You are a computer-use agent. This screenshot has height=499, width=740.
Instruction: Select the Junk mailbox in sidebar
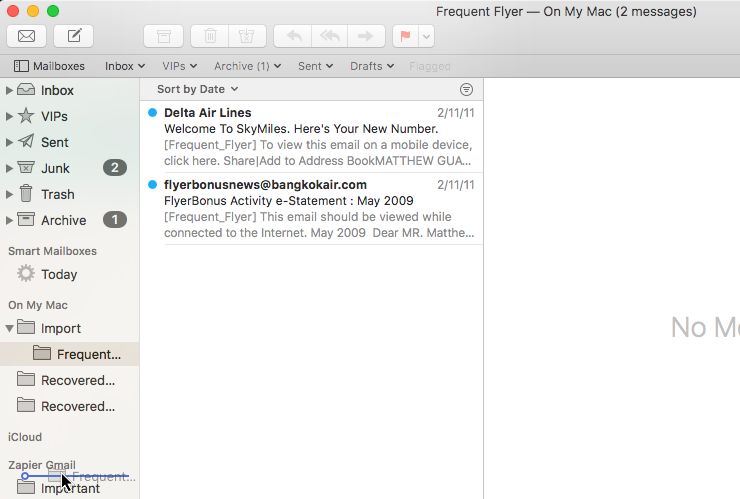55,168
